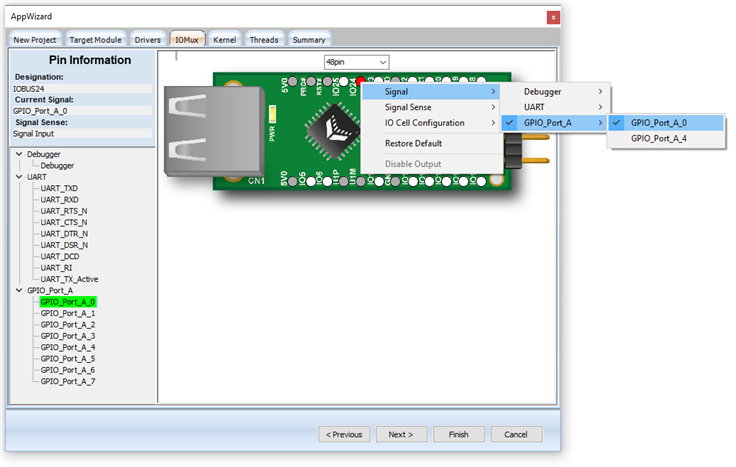Open the checked GPIO_Port_A submenu entry
736x467 pixels.
point(553,123)
